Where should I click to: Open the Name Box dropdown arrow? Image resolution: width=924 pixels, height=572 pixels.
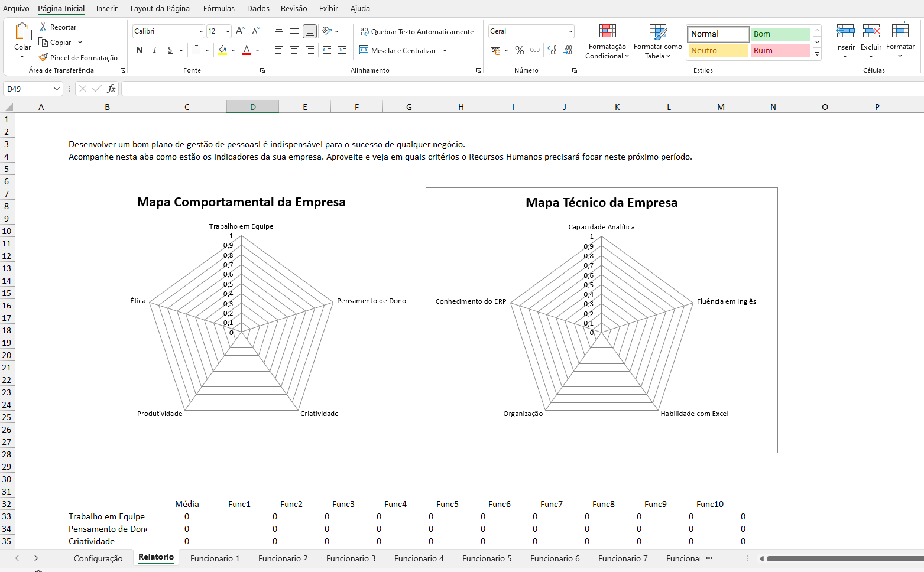57,89
